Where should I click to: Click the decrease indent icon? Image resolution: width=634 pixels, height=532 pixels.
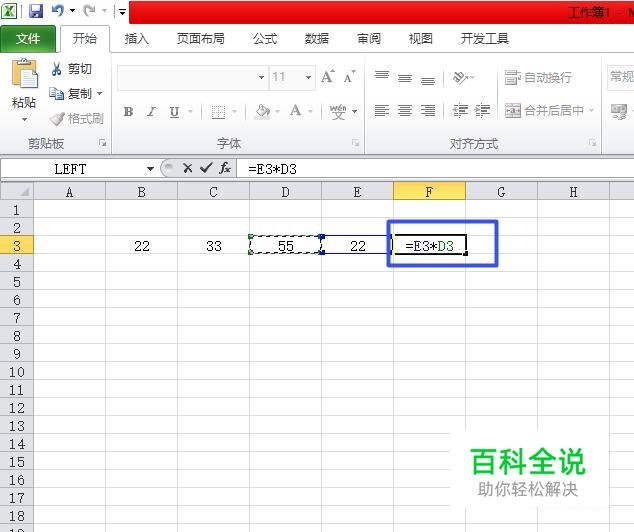460,110
